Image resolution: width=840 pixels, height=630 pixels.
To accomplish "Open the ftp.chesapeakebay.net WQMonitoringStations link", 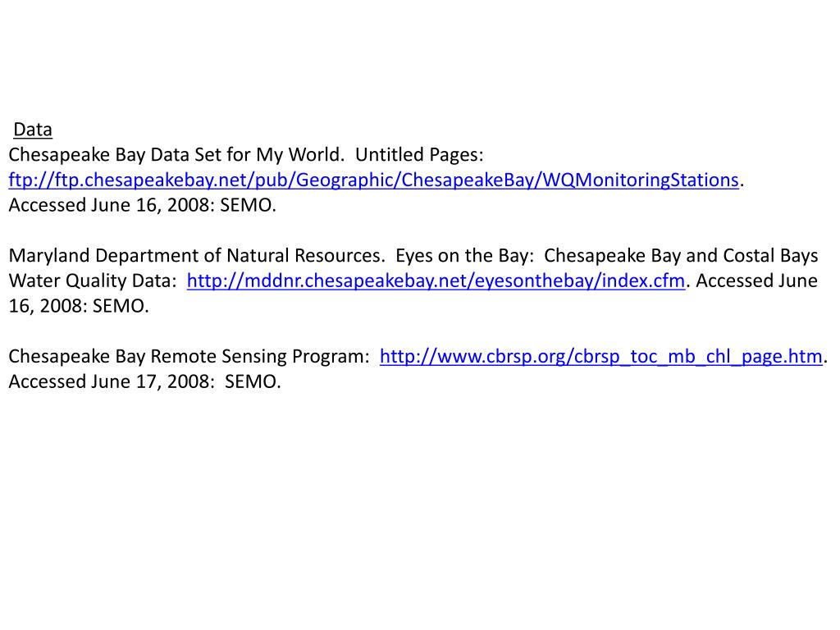I will 373,180.
